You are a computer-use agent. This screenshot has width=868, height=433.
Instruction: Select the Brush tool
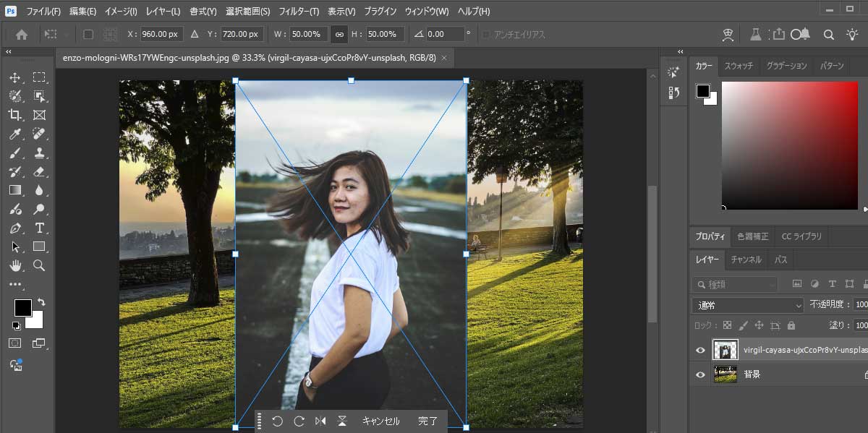click(14, 153)
